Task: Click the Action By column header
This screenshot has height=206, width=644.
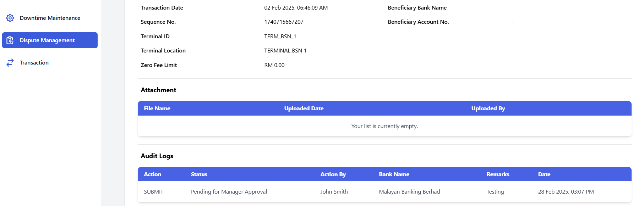Action: [x=333, y=174]
